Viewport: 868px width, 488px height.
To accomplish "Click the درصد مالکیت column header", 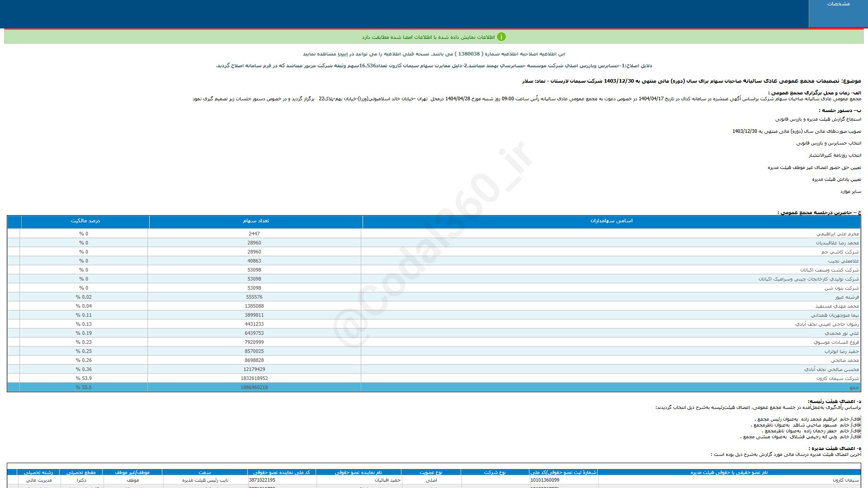I will (85, 221).
